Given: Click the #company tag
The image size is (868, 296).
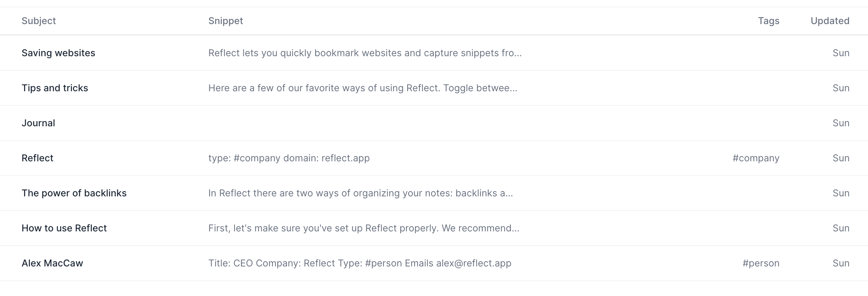Looking at the screenshot, I should coord(756,158).
